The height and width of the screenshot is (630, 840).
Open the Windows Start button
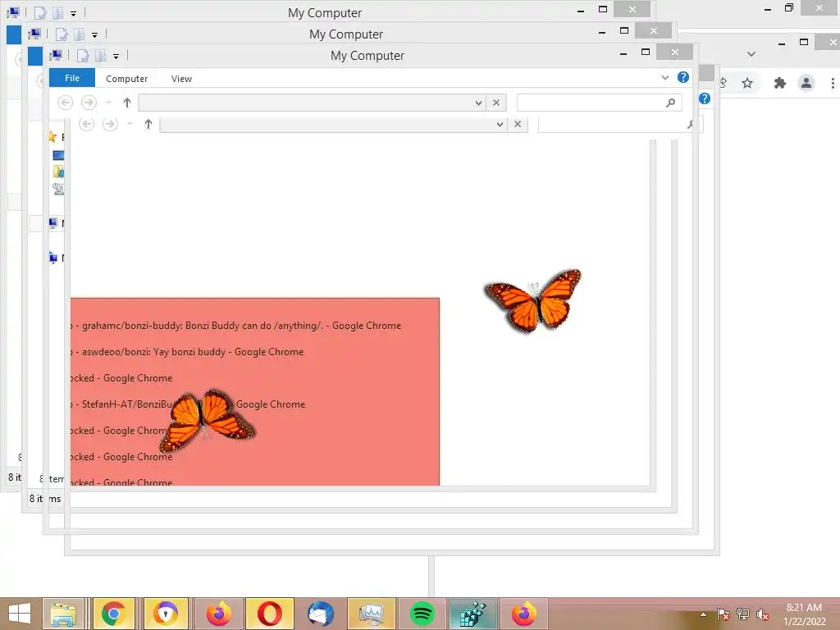pos(20,614)
